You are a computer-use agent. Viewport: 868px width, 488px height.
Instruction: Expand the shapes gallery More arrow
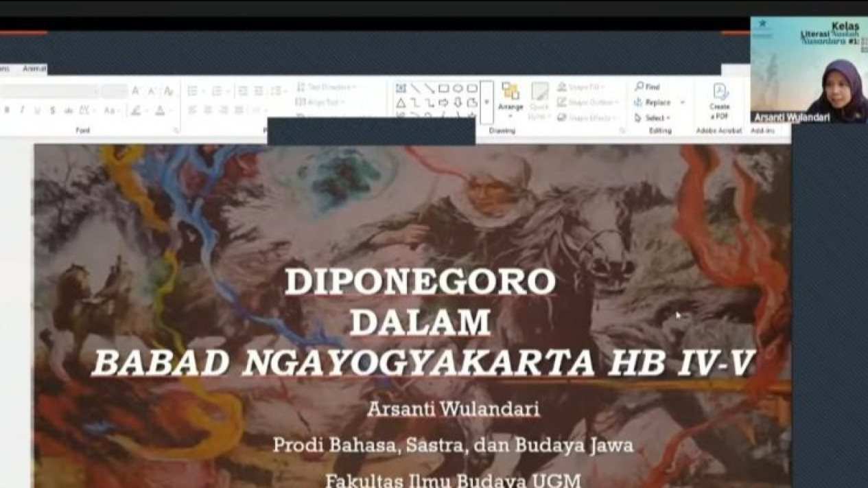pyautogui.click(x=486, y=102)
